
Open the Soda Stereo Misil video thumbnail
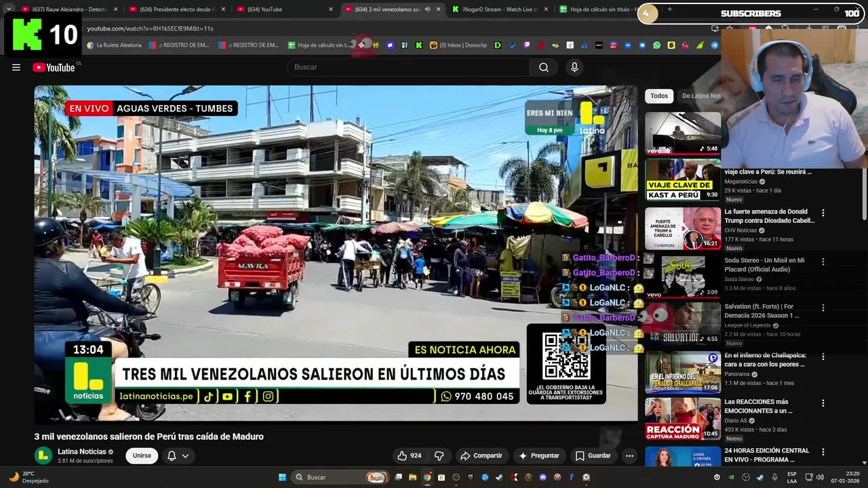coord(683,276)
